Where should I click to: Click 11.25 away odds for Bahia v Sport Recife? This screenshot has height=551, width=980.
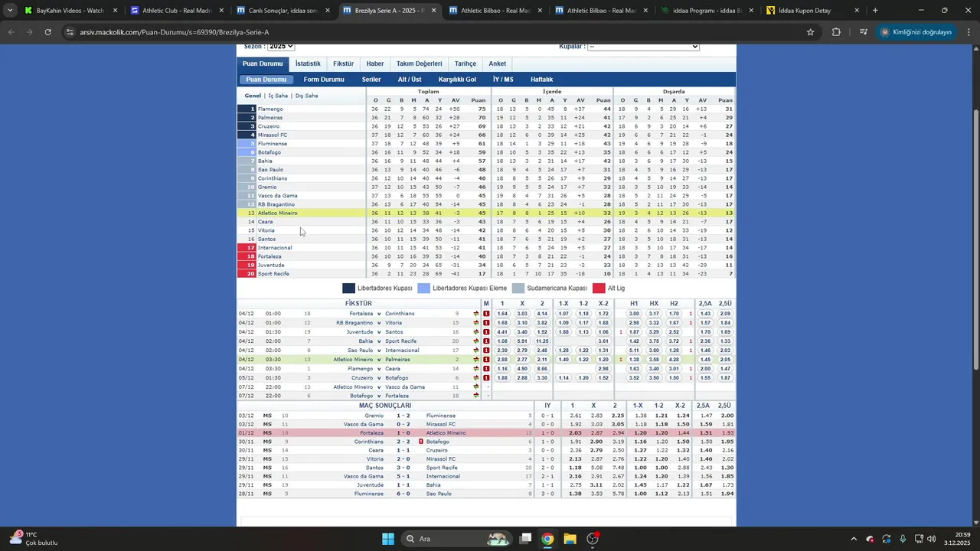point(542,341)
